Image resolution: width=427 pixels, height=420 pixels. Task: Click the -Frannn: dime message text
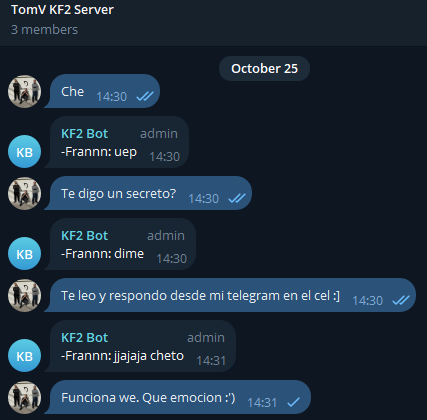point(102,254)
